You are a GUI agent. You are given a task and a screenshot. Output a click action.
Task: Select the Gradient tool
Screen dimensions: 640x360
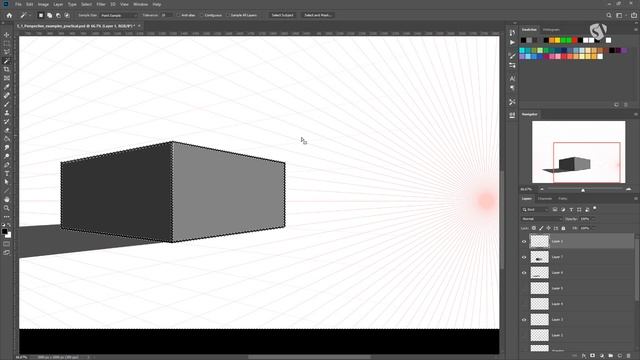pyautogui.click(x=7, y=139)
